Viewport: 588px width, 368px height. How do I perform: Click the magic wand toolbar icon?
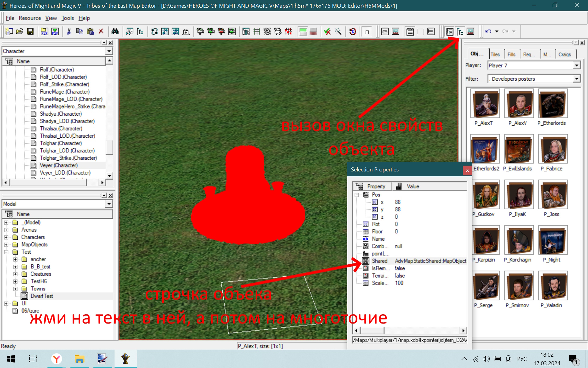[x=338, y=32]
